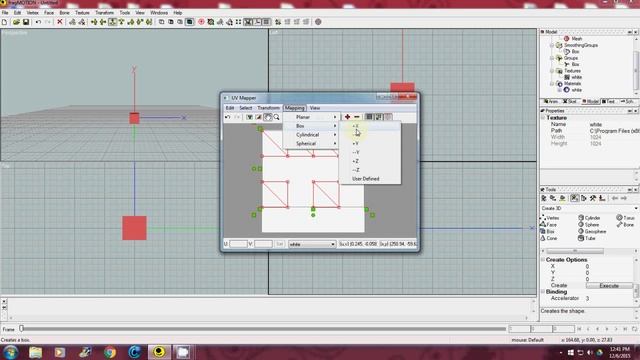Collapse the Create Options section

[x=543, y=260]
